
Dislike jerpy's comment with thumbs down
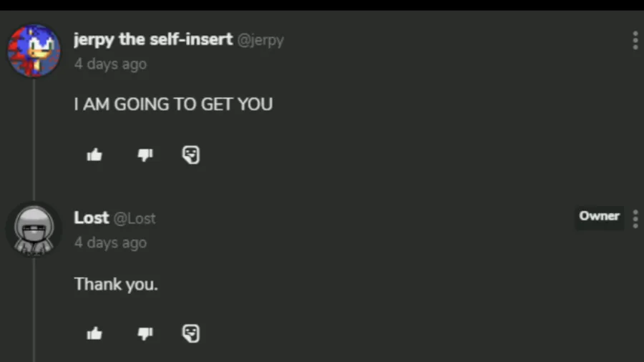coord(145,155)
